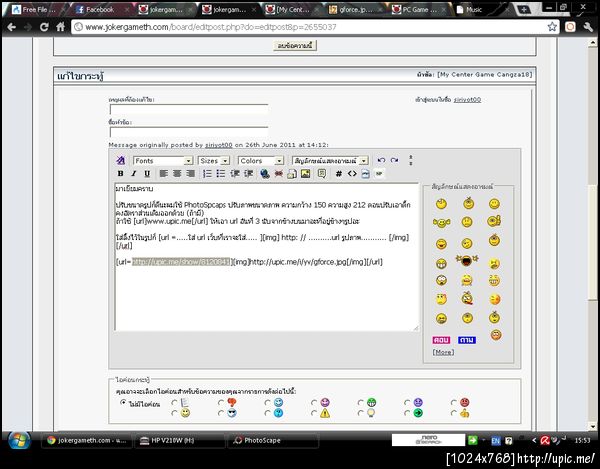This screenshot has width=600, height=469.
Task: Select the sunglasses cool face icon radio
Action: click(221, 413)
